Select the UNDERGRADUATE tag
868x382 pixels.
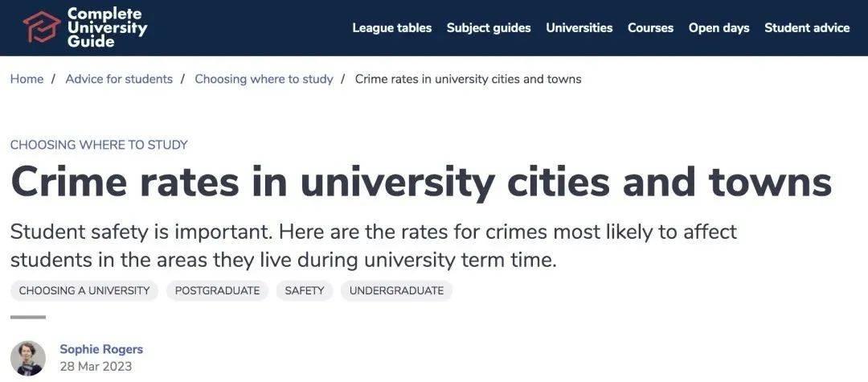coord(396,290)
